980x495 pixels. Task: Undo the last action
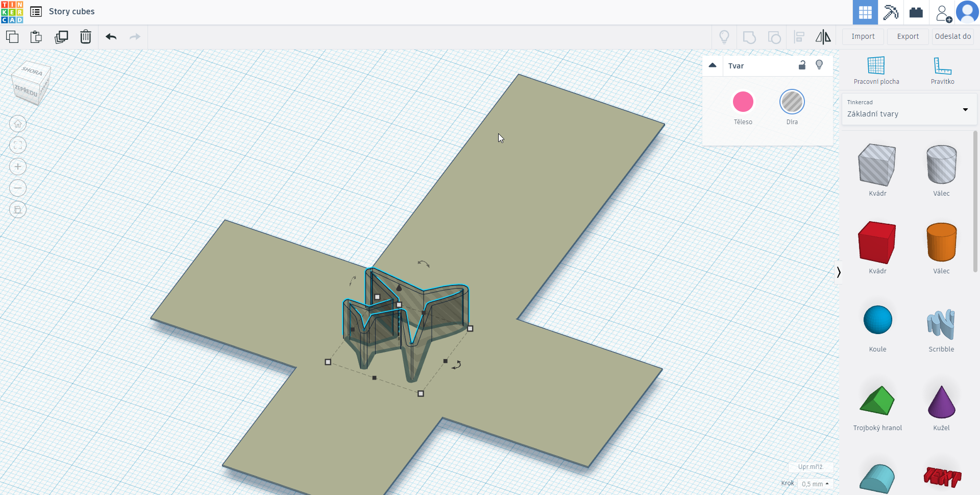[x=111, y=37]
